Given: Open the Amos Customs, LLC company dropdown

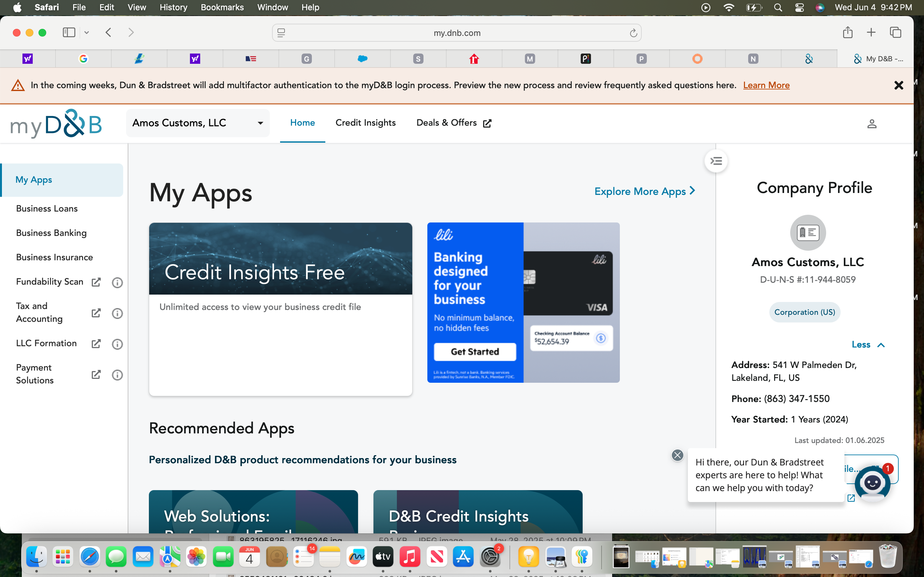Looking at the screenshot, I should click(x=198, y=123).
